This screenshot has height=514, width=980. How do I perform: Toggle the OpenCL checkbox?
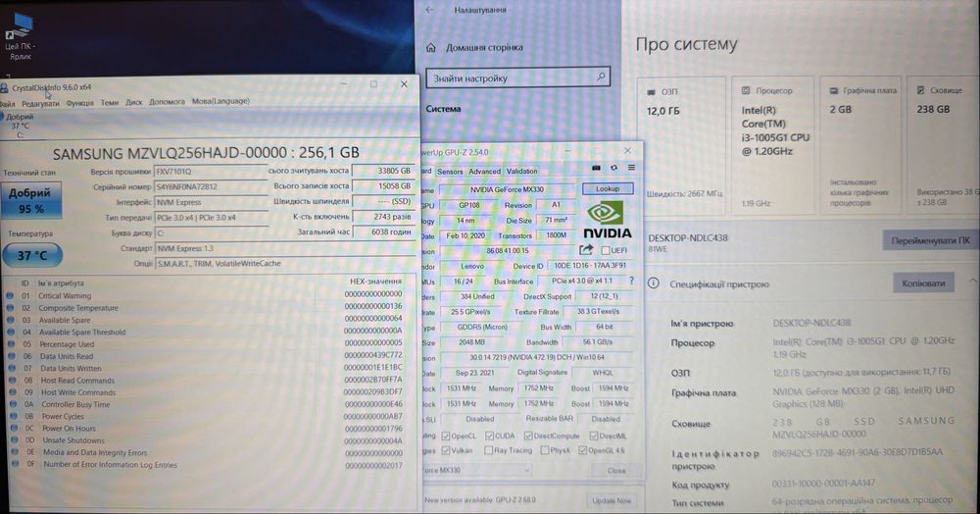coord(446,436)
